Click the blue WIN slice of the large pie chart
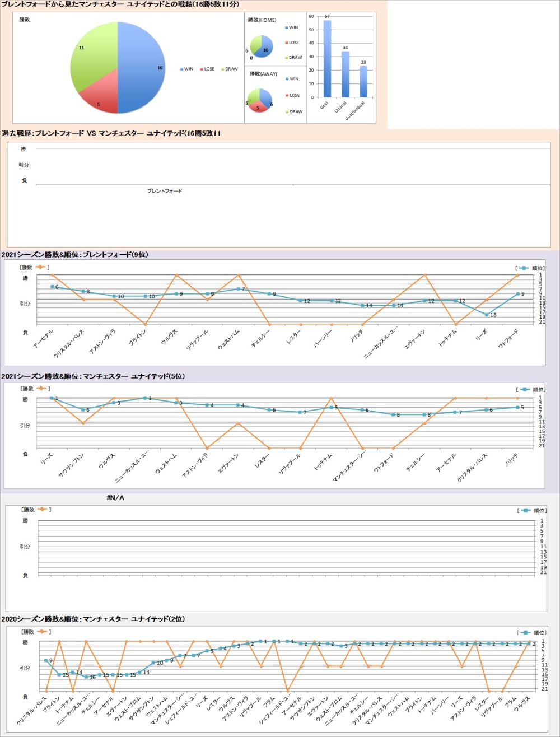 141,67
